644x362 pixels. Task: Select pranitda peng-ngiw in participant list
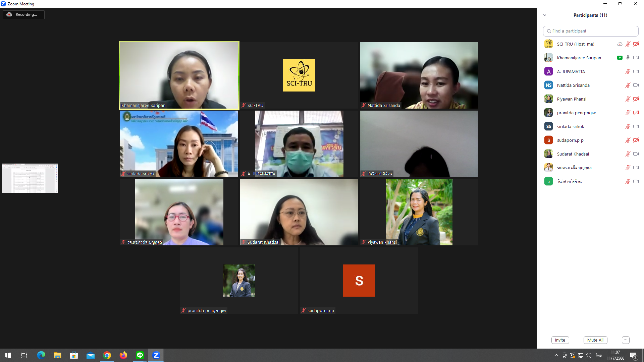(x=576, y=113)
